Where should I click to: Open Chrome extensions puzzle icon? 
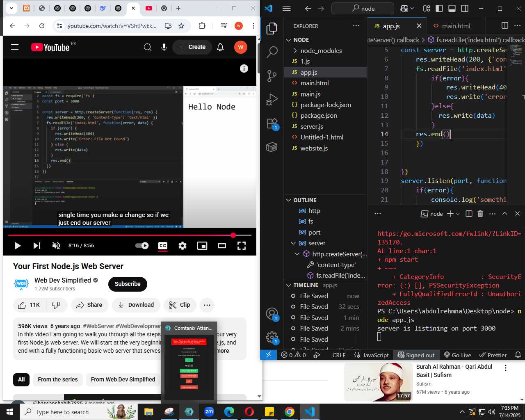tap(202, 26)
